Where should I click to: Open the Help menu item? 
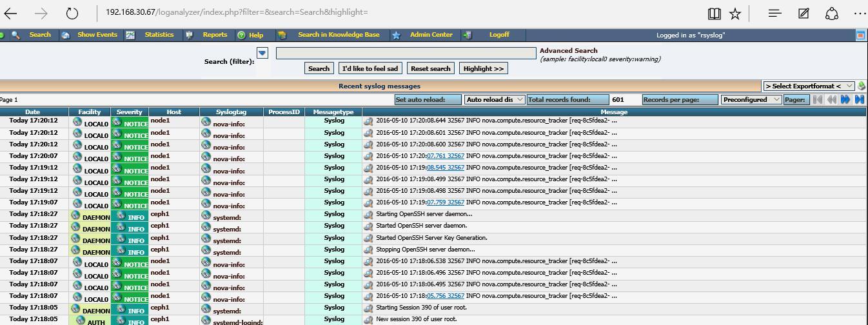tap(256, 35)
